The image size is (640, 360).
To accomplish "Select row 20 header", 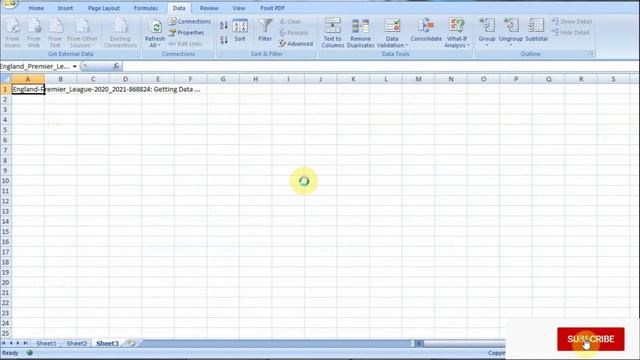I will click(6, 282).
